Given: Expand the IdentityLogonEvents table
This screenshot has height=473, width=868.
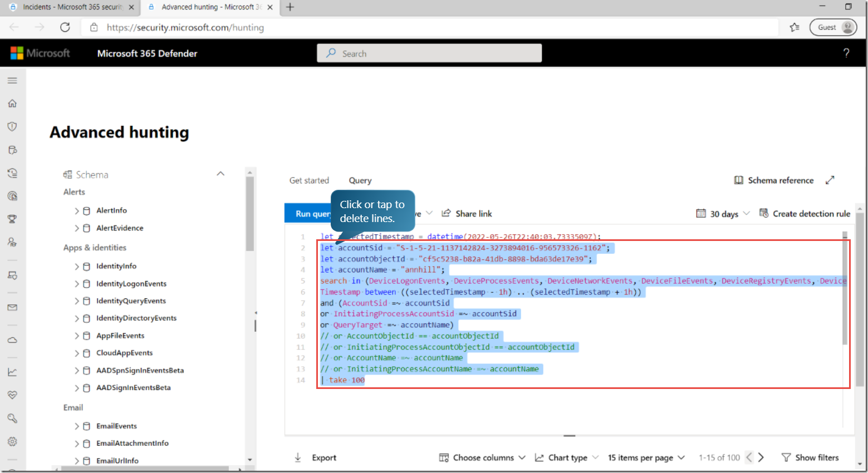Looking at the screenshot, I should click(77, 284).
